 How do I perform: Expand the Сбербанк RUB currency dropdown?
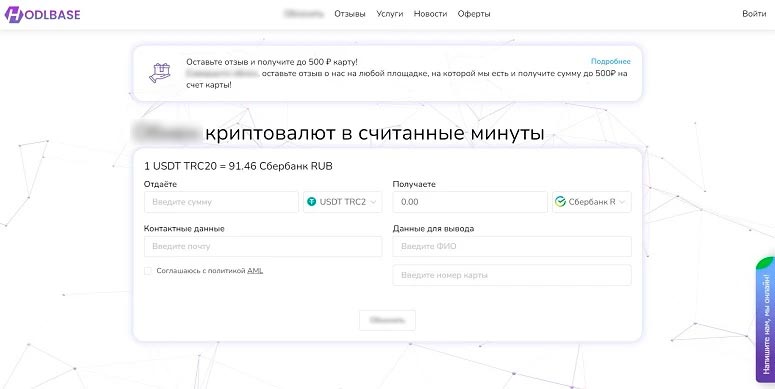pyautogui.click(x=592, y=202)
